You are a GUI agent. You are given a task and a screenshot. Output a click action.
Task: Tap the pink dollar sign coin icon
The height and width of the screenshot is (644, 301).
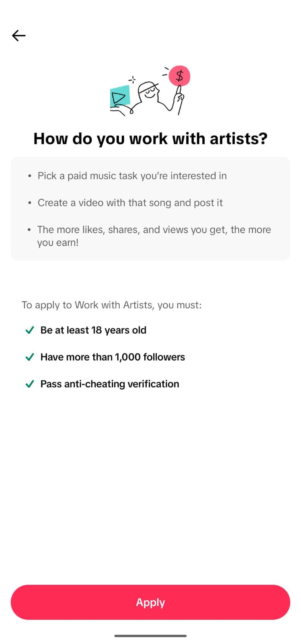coord(179,76)
